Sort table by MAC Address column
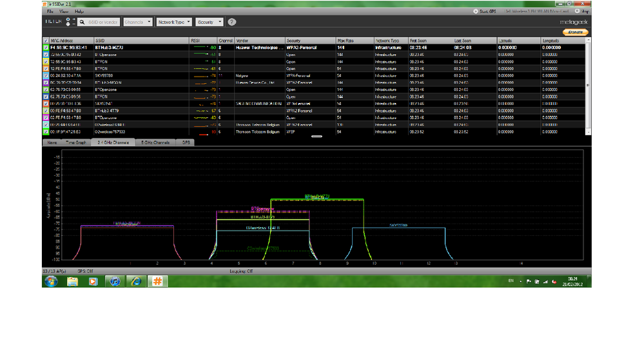This screenshot has height=362, width=644. click(72, 41)
